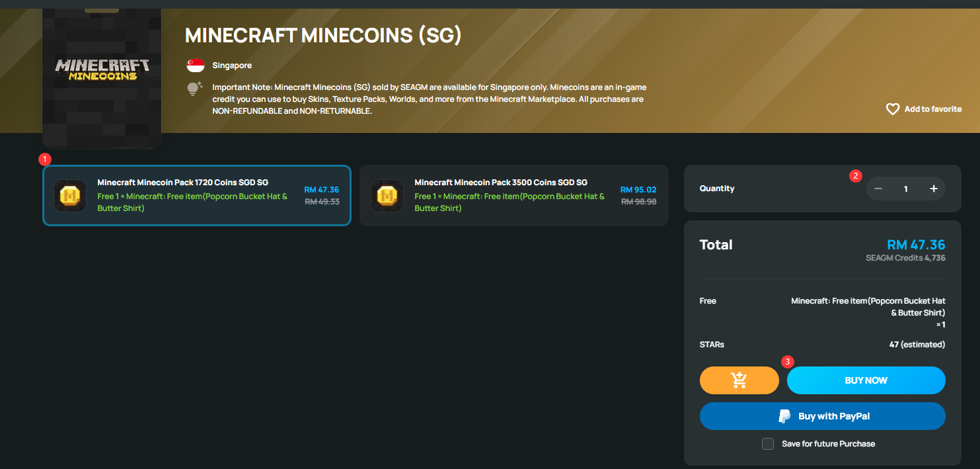
Task: Click the Save for future Purchase label
Action: (828, 444)
